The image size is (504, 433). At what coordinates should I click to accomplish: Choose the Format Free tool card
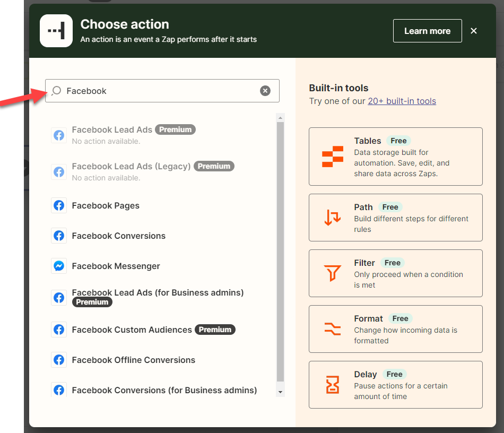396,329
